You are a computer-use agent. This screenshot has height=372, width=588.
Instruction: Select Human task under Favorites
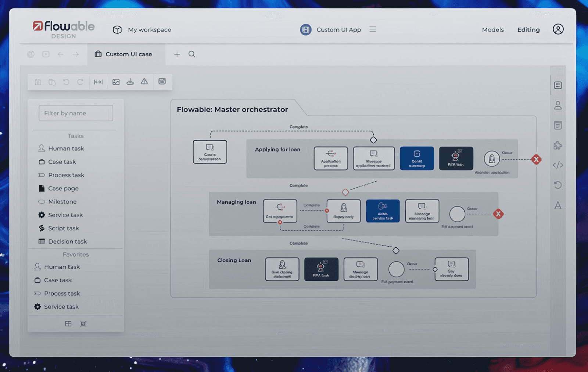click(57, 267)
